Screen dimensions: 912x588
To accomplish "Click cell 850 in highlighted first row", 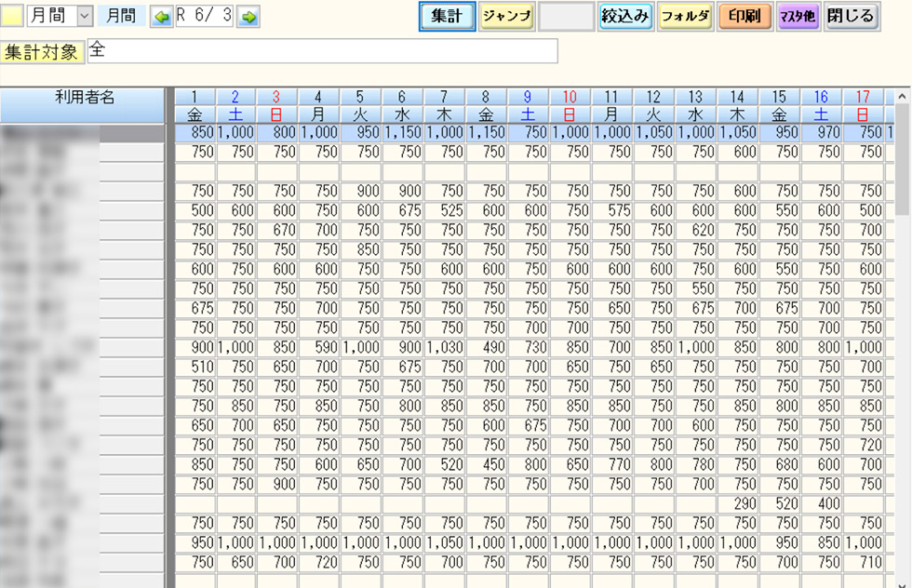I will coord(194,133).
